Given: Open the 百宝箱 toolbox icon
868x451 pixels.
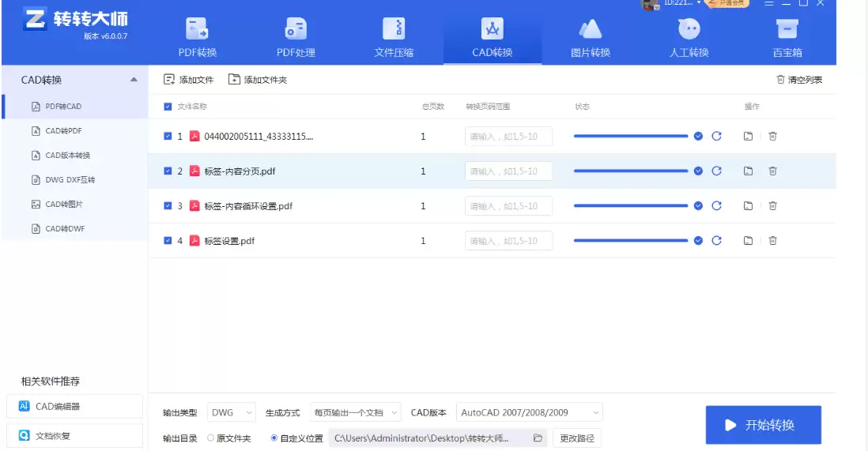Looking at the screenshot, I should click(x=787, y=30).
